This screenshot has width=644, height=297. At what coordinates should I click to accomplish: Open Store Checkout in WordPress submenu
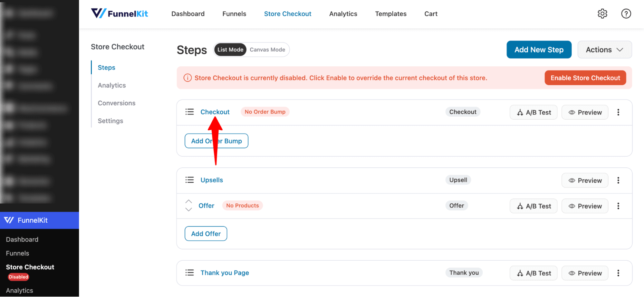click(x=30, y=267)
